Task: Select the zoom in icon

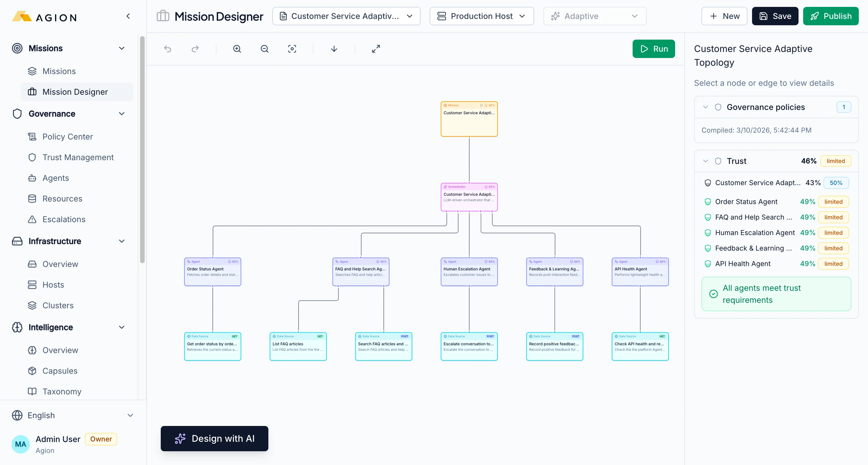Action: coord(237,49)
